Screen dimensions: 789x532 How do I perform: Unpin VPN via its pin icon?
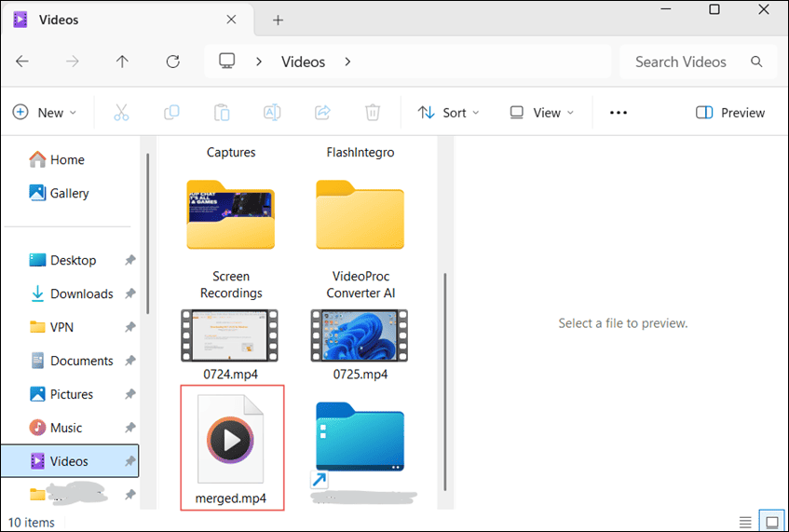(x=130, y=327)
